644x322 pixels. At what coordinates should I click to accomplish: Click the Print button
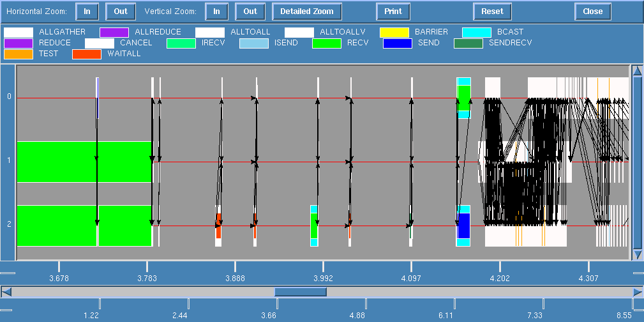[393, 11]
